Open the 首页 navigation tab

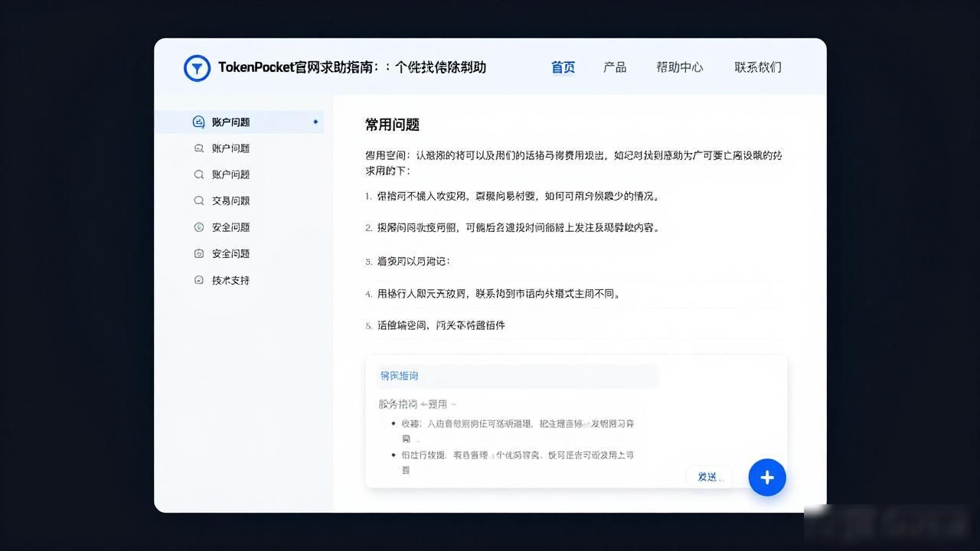563,67
